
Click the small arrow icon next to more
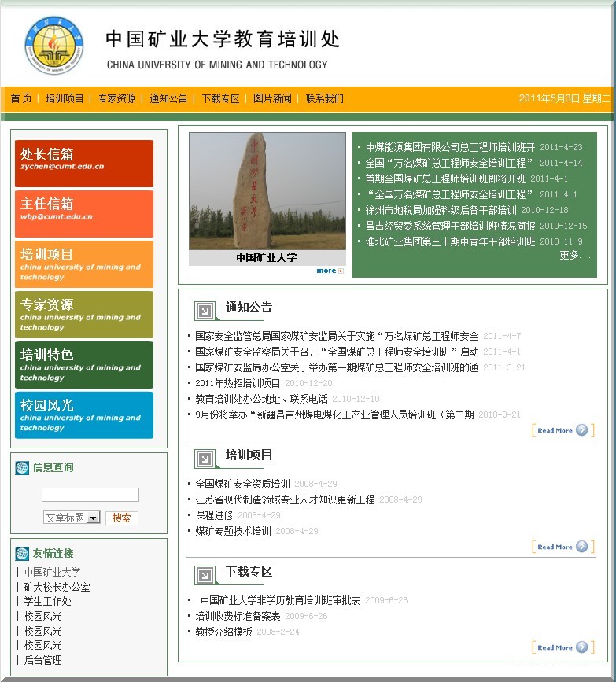[x=341, y=271]
